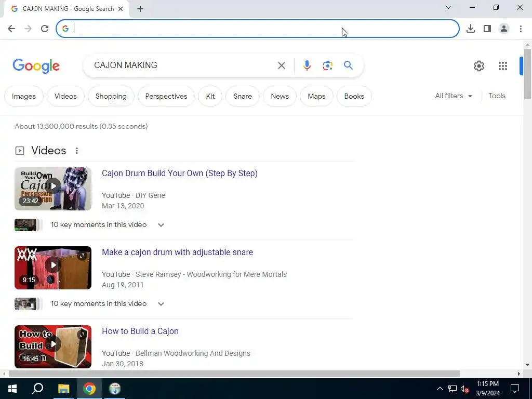Switch to Books results

pos(354,96)
